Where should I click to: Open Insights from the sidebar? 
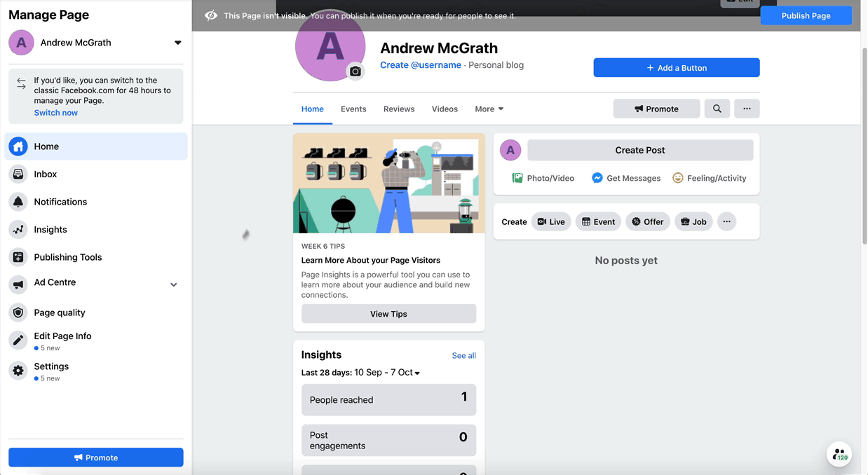coord(50,229)
